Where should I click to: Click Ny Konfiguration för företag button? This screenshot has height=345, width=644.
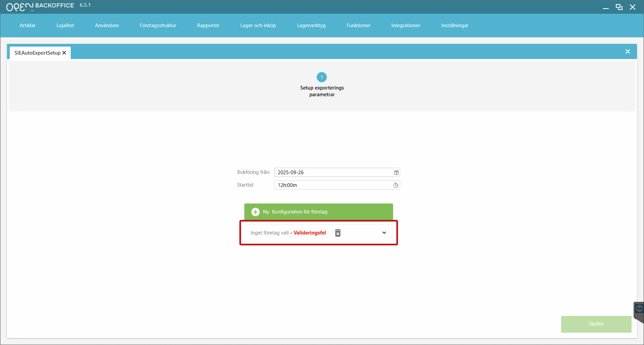pos(319,212)
